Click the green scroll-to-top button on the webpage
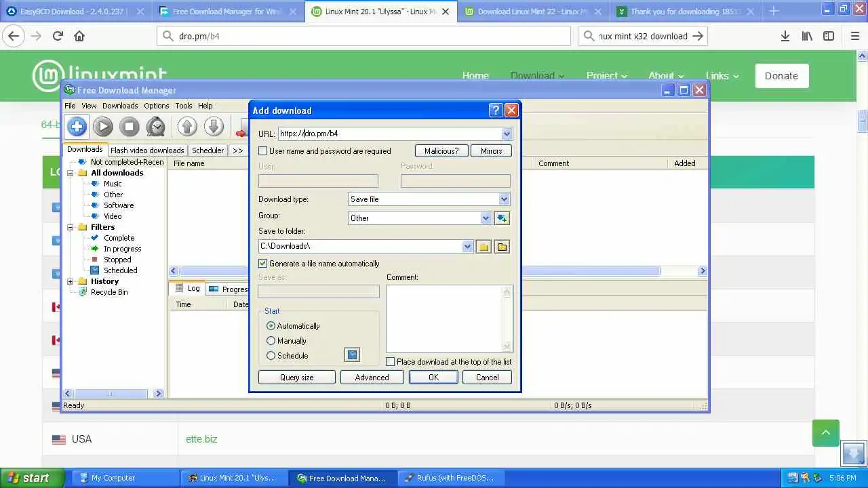Viewport: 868px width, 488px height. [x=826, y=433]
